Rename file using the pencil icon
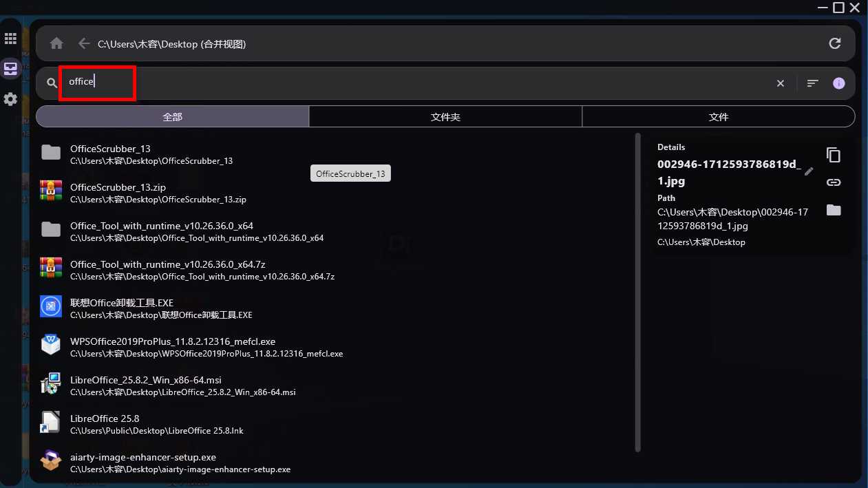Viewport: 868px width, 488px height. point(809,171)
